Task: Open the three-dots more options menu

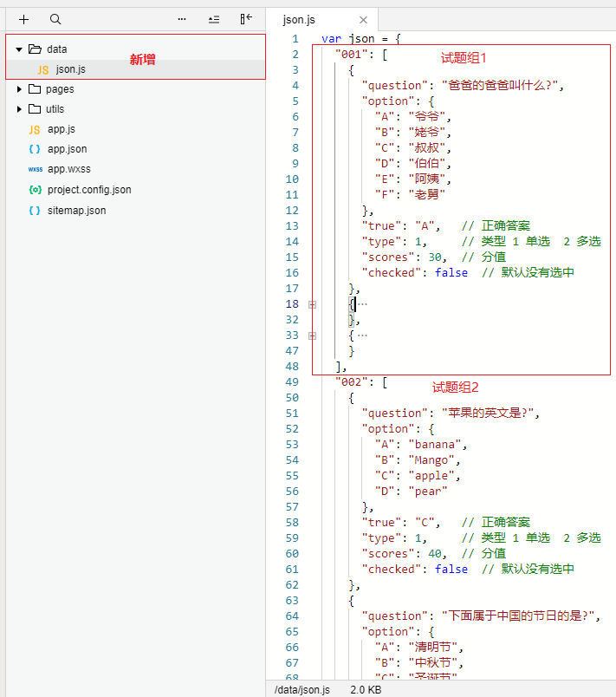Action: (182, 19)
